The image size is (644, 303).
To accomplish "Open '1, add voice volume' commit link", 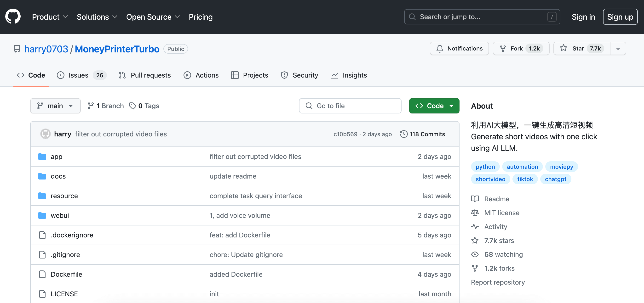I will (240, 215).
